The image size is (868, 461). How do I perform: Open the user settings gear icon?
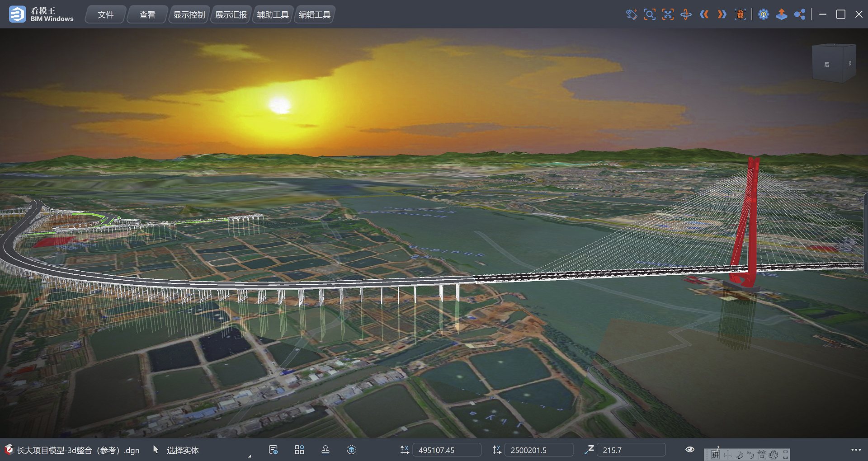click(x=764, y=14)
